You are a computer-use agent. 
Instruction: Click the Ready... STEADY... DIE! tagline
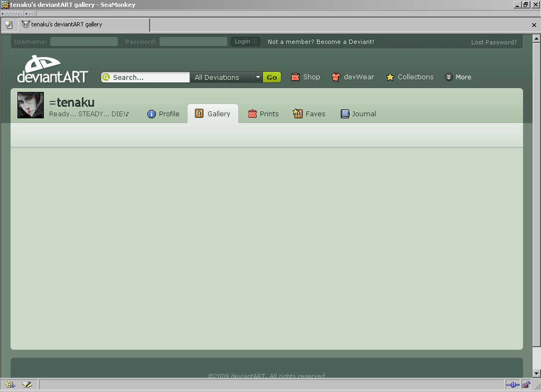(89, 114)
